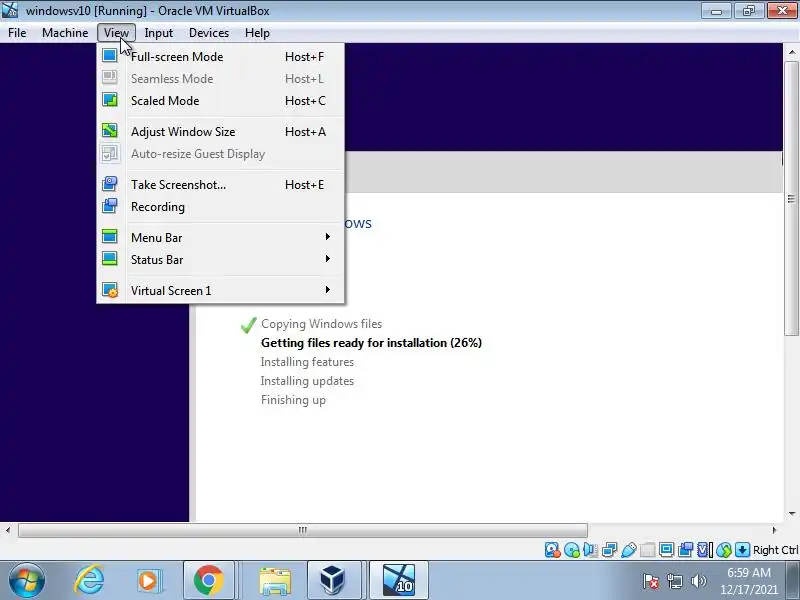Launch Internet Explorer from taskbar
This screenshot has height=600, width=800.
[89, 580]
